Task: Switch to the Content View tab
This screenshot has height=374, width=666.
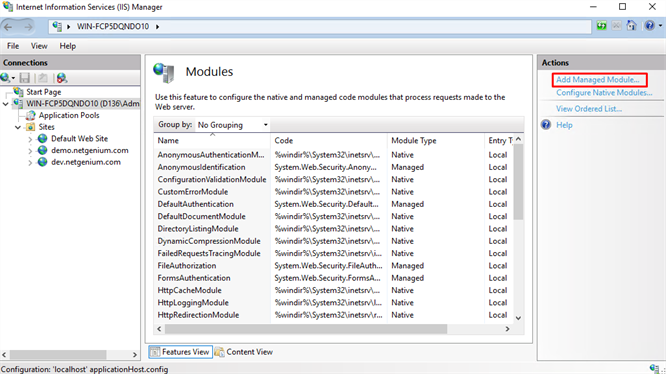Action: point(244,352)
